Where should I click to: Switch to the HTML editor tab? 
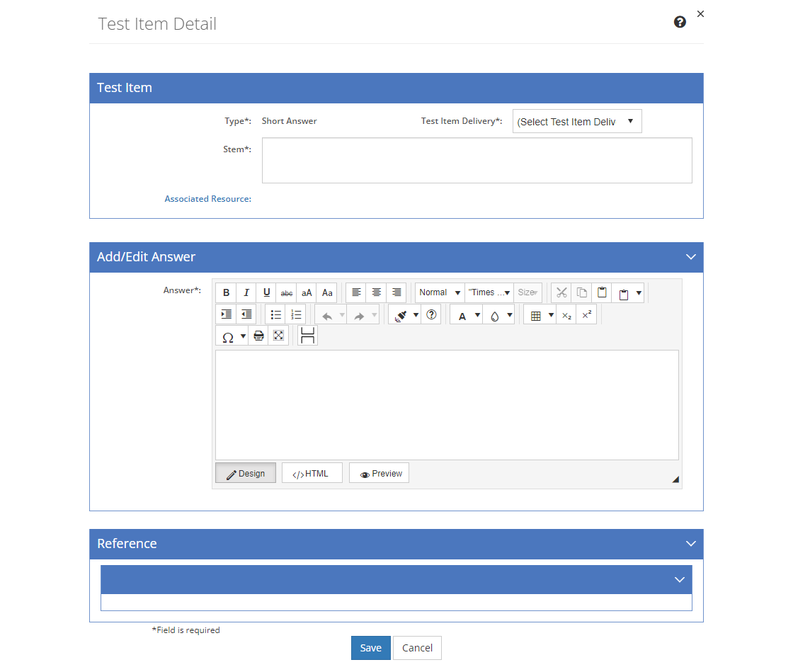pyautogui.click(x=312, y=473)
